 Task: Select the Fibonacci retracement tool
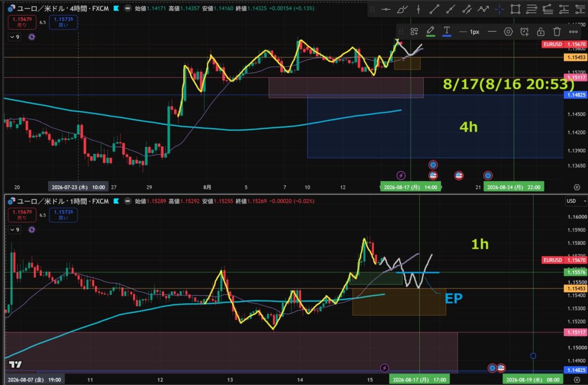tap(531, 9)
